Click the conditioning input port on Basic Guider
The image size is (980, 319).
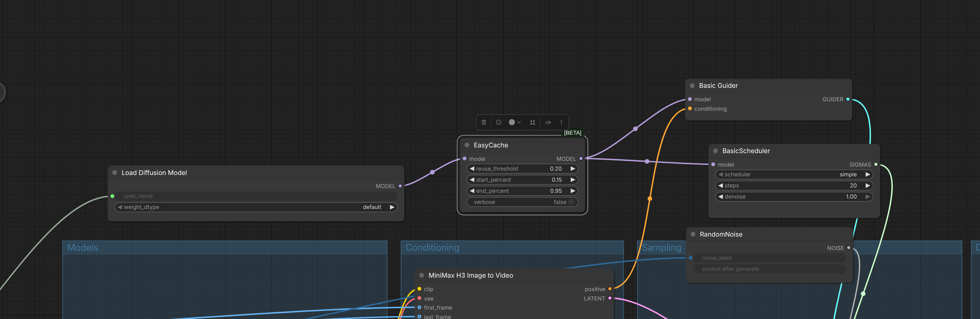coord(690,109)
